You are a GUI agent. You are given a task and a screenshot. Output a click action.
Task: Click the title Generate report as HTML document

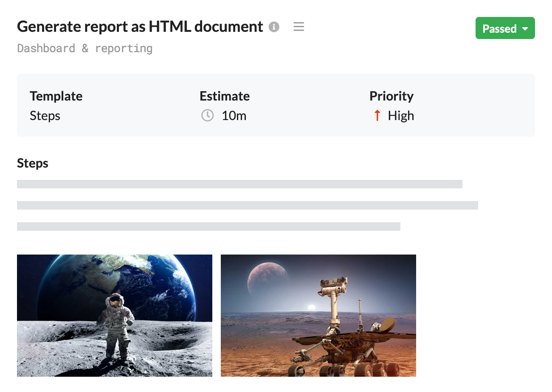click(140, 27)
